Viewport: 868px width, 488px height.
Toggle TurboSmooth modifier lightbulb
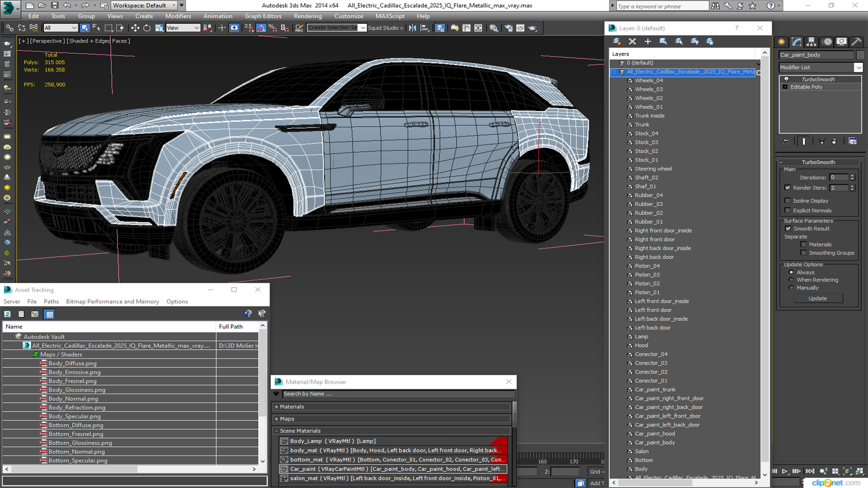786,80
